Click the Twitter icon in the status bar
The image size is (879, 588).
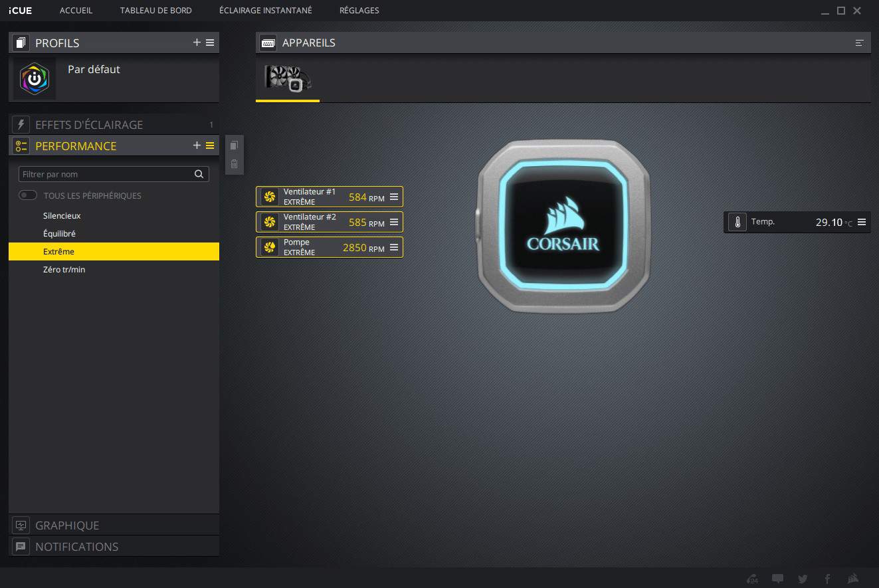[x=803, y=579]
